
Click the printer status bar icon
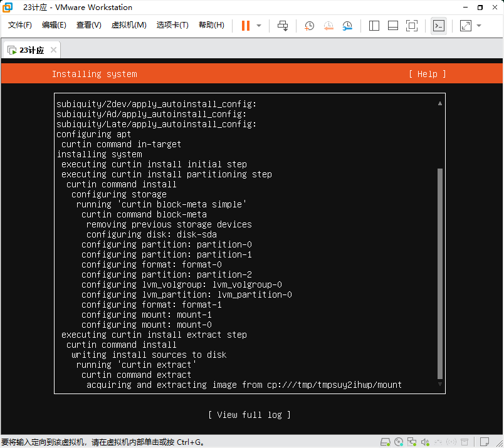464,442
